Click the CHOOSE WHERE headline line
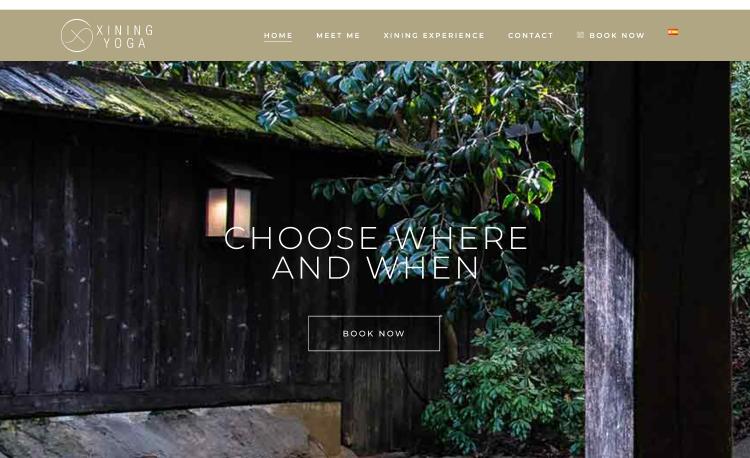Image resolution: width=750 pixels, height=458 pixels. [376, 238]
